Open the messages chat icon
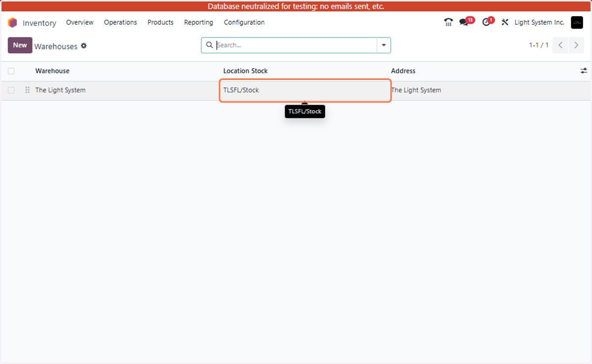The height and width of the screenshot is (364, 592). pos(464,22)
